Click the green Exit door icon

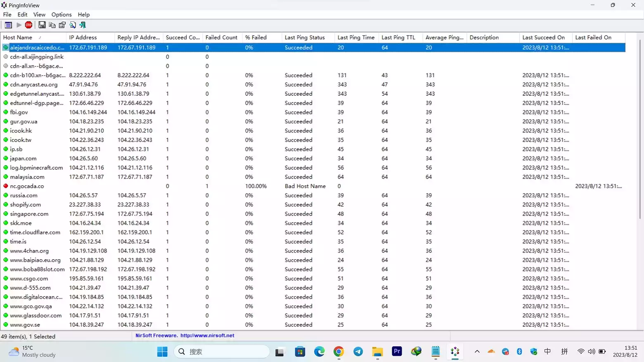point(83,25)
